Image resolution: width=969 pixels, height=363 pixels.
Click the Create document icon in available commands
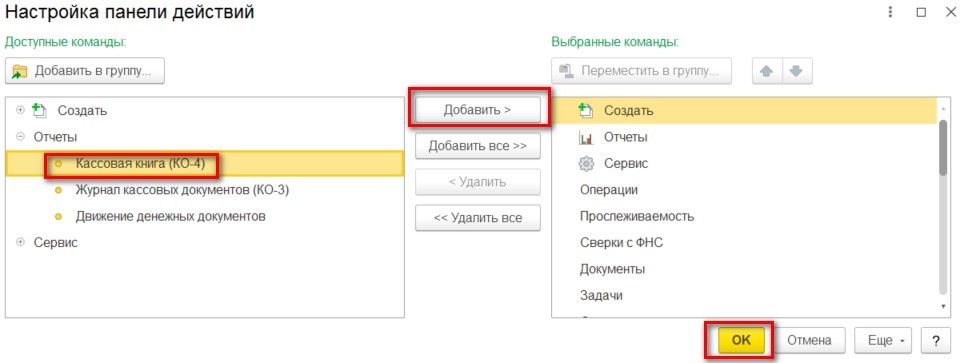tap(40, 111)
